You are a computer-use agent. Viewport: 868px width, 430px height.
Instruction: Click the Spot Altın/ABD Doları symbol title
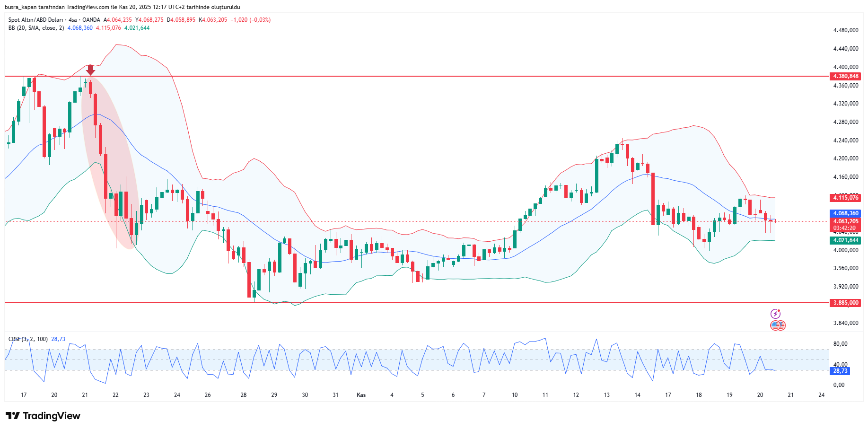[x=35, y=20]
